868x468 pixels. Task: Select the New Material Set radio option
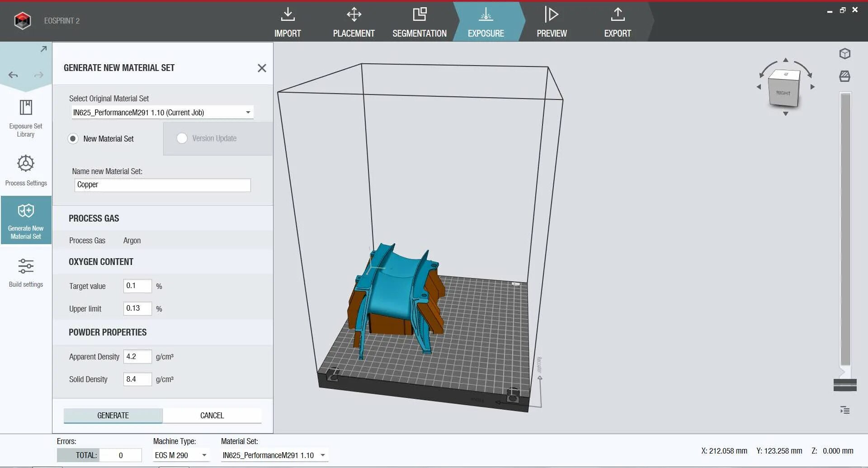point(73,138)
